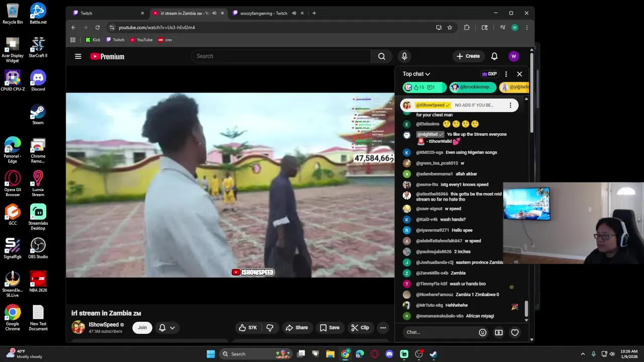Image resolution: width=644 pixels, height=362 pixels.
Task: Click the YouTube search magnifier button
Action: click(x=381, y=56)
